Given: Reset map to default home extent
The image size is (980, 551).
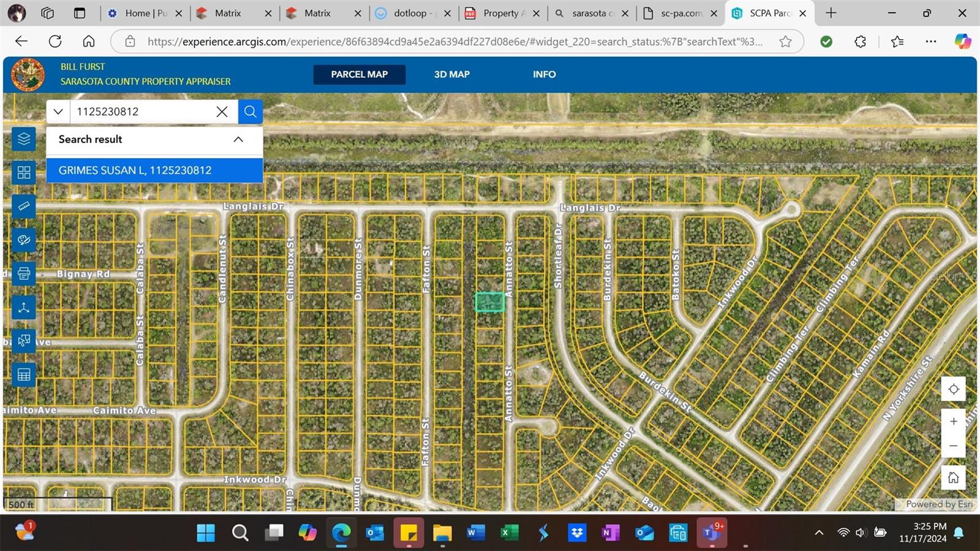Looking at the screenshot, I should pos(953,477).
